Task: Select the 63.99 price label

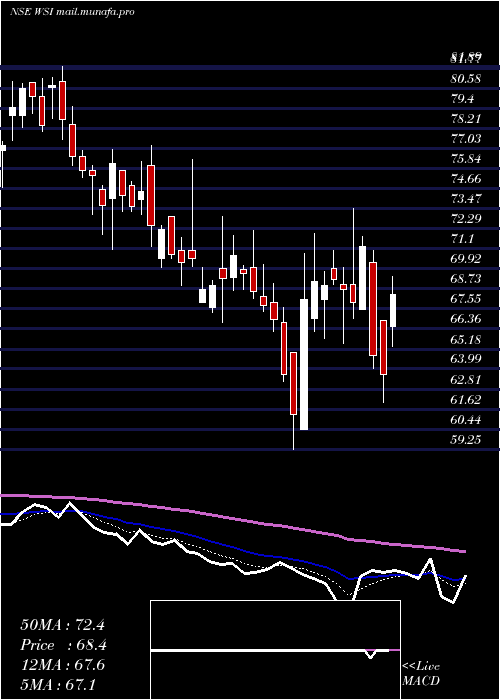Action: coord(466,359)
